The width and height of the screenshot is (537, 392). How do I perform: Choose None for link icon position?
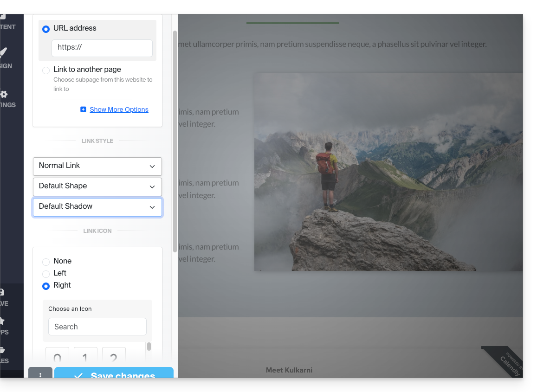[x=46, y=262]
